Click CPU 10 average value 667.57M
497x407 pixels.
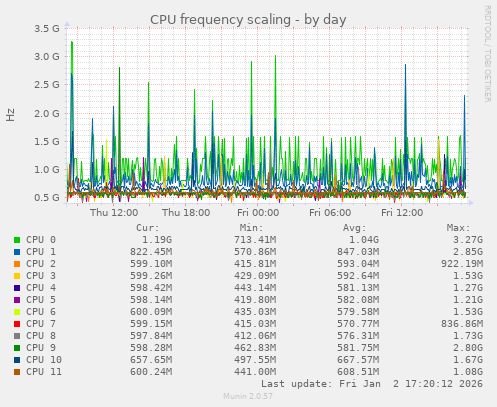(358, 360)
